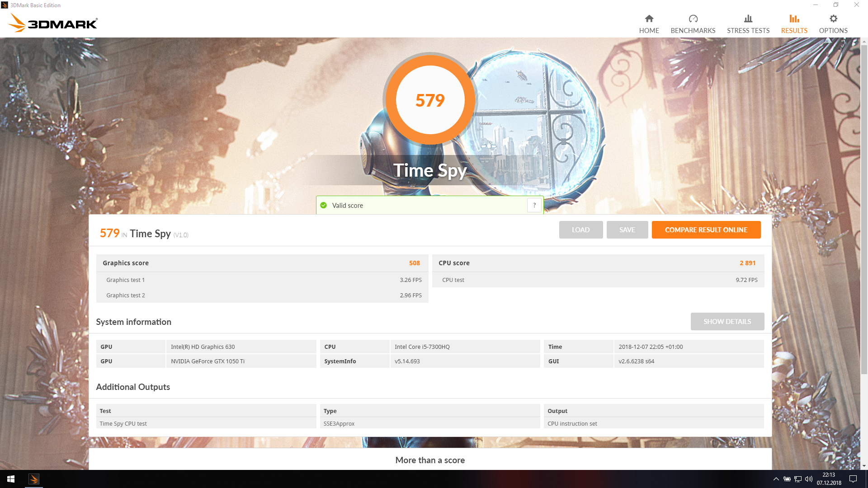Image resolution: width=868 pixels, height=488 pixels.
Task: Click Compare Result Online button
Action: click(706, 230)
